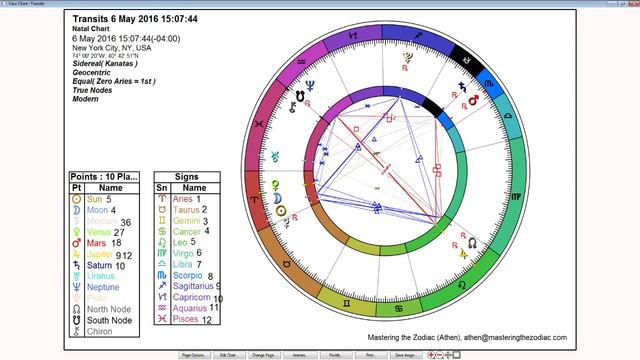640x360 pixels.
Task: Click red Mars symbol on chart wheel
Action: pyautogui.click(x=473, y=100)
